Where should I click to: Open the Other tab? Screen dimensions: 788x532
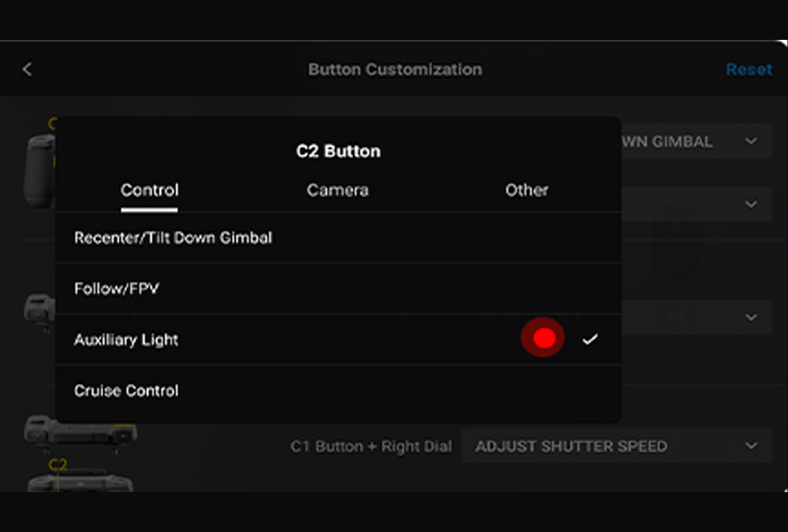[526, 190]
